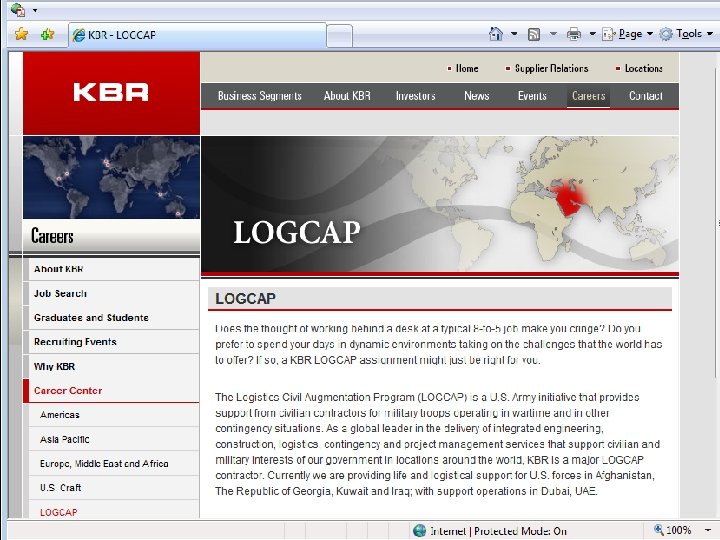This screenshot has width=720, height=540.
Task: Click the KBR logo
Action: tap(111, 92)
